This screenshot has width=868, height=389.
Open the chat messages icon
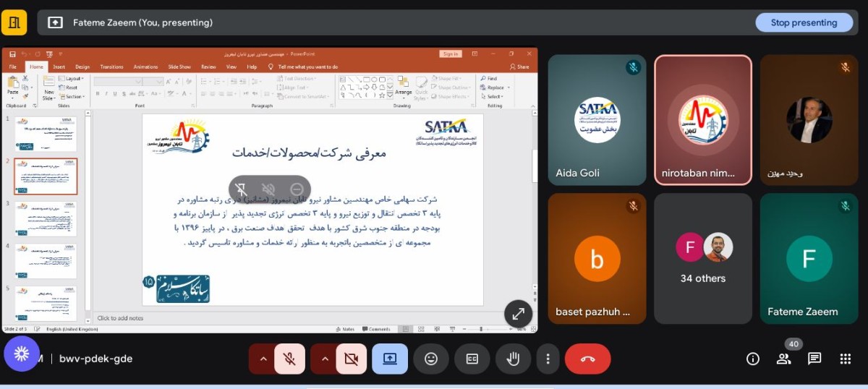point(814,359)
